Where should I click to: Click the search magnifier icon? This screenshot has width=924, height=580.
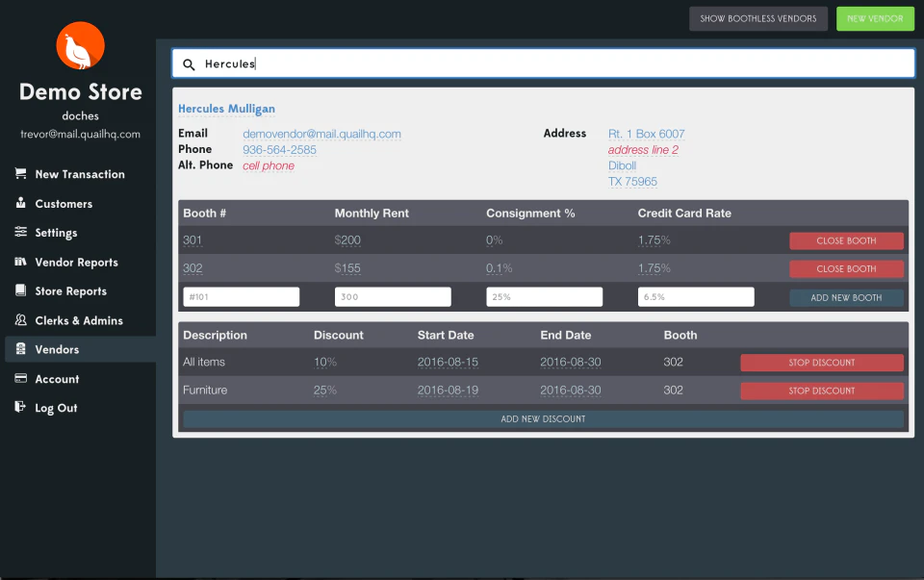tap(189, 63)
